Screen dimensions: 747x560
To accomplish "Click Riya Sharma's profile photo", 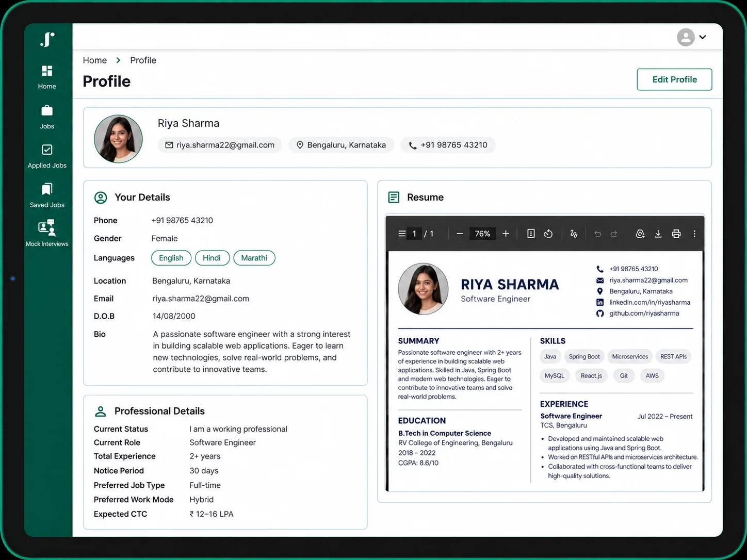I will click(x=118, y=139).
